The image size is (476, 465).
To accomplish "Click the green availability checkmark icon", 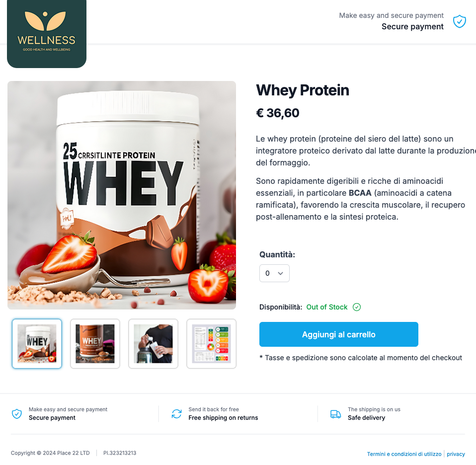I will point(357,307).
